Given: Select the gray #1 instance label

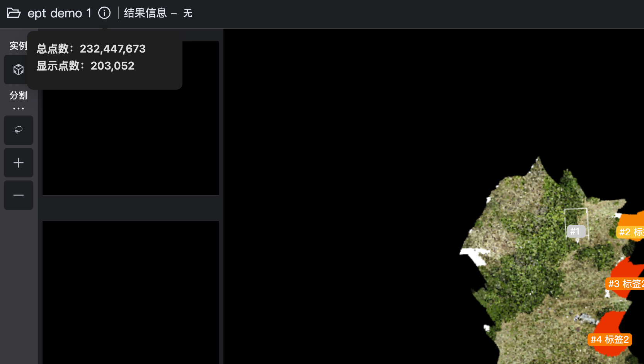Looking at the screenshot, I should pos(575,231).
